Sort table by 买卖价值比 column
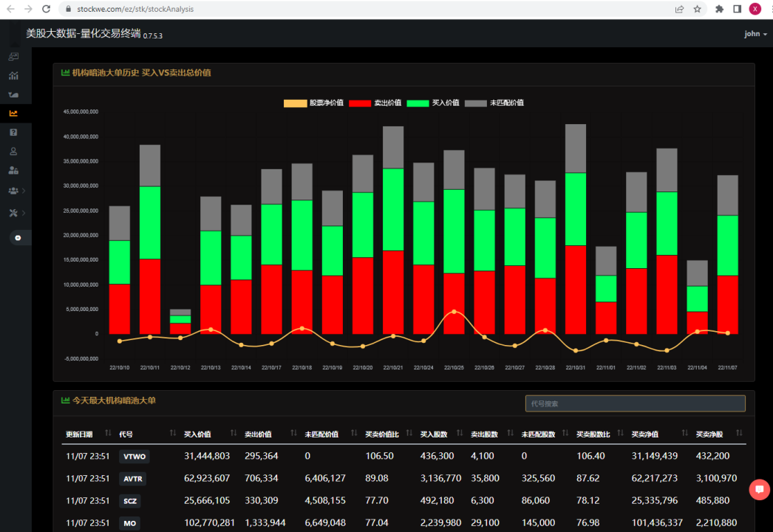 389,434
